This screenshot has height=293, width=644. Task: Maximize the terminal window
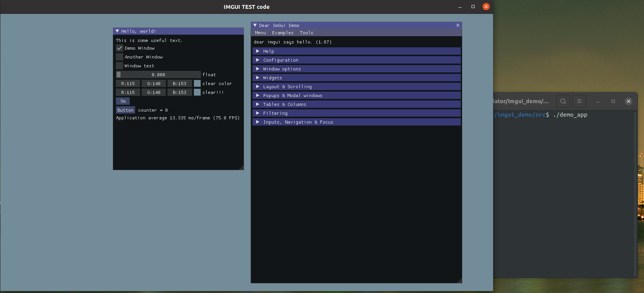coord(613,101)
